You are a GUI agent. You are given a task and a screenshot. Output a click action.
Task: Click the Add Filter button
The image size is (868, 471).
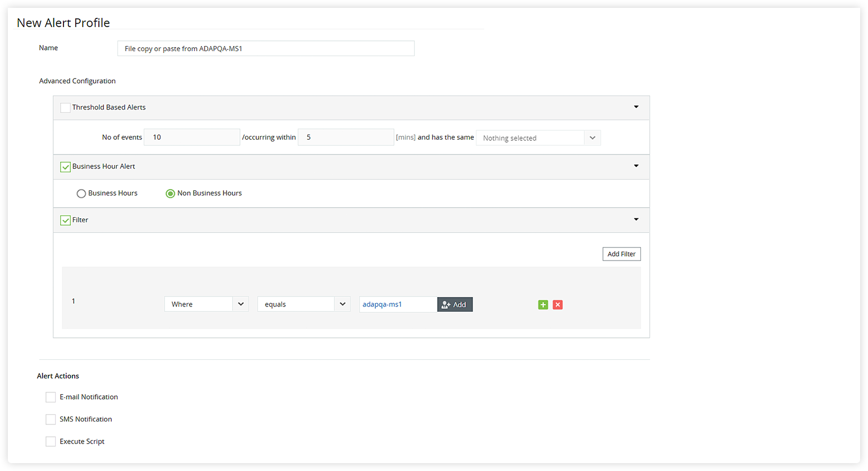(621, 254)
